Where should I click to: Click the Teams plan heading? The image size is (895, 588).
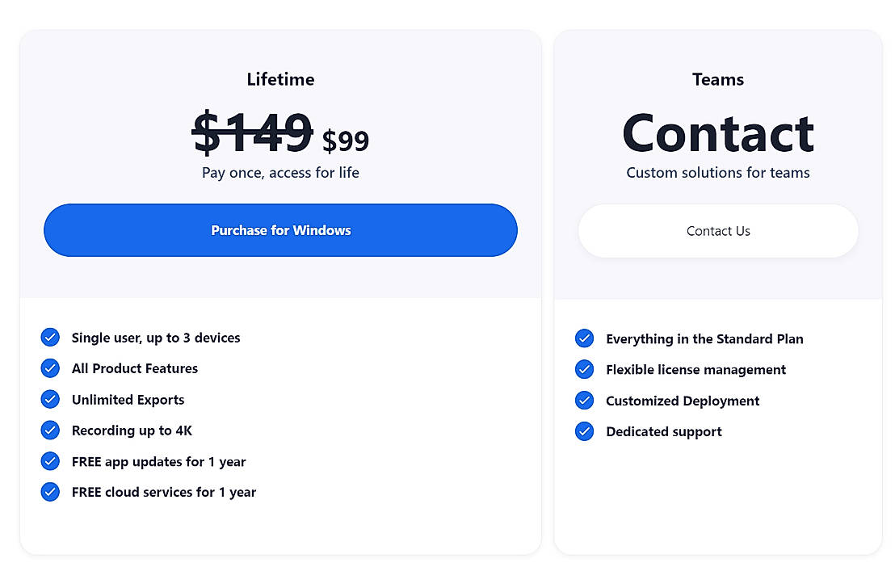[718, 79]
